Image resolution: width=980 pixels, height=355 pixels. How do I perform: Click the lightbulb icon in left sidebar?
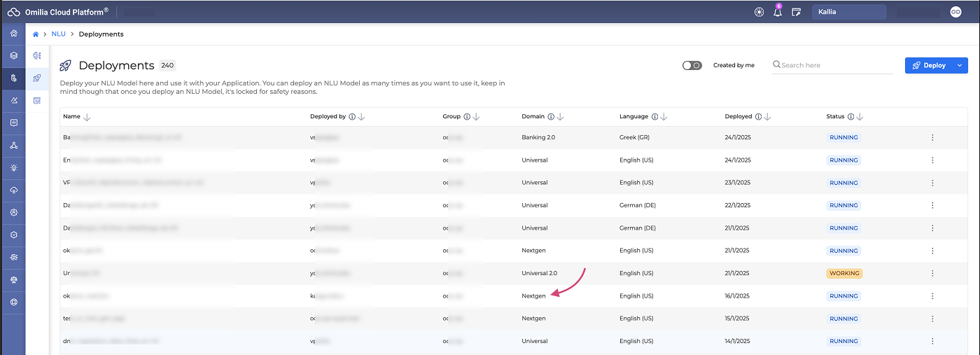click(13, 168)
